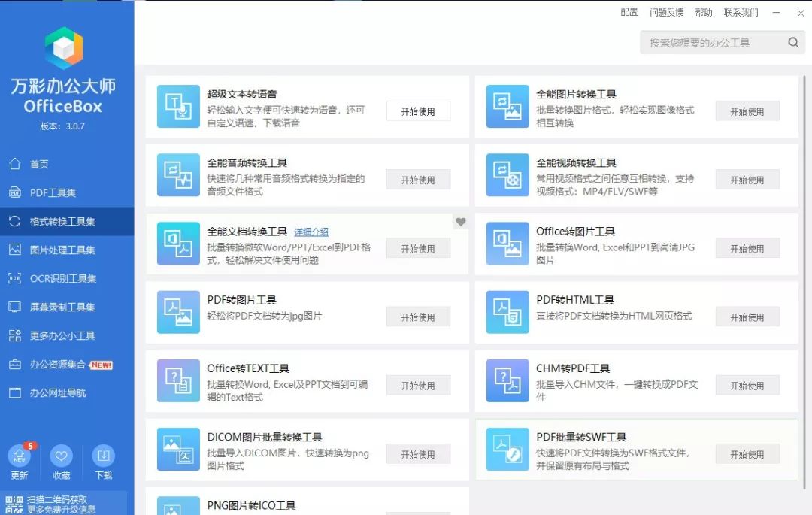The image size is (812, 515).
Task: Open the Office转图片工具 icon
Action: pyautogui.click(x=507, y=244)
